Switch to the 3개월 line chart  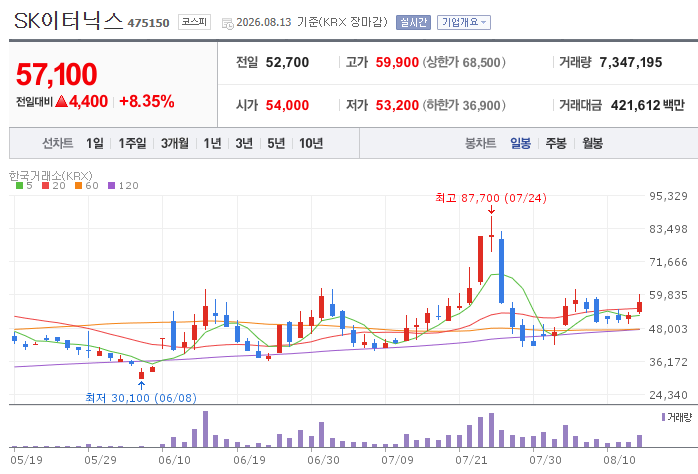[174, 143]
